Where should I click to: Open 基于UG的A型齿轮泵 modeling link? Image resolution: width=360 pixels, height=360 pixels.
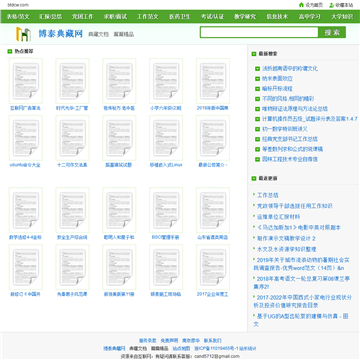point(301,320)
